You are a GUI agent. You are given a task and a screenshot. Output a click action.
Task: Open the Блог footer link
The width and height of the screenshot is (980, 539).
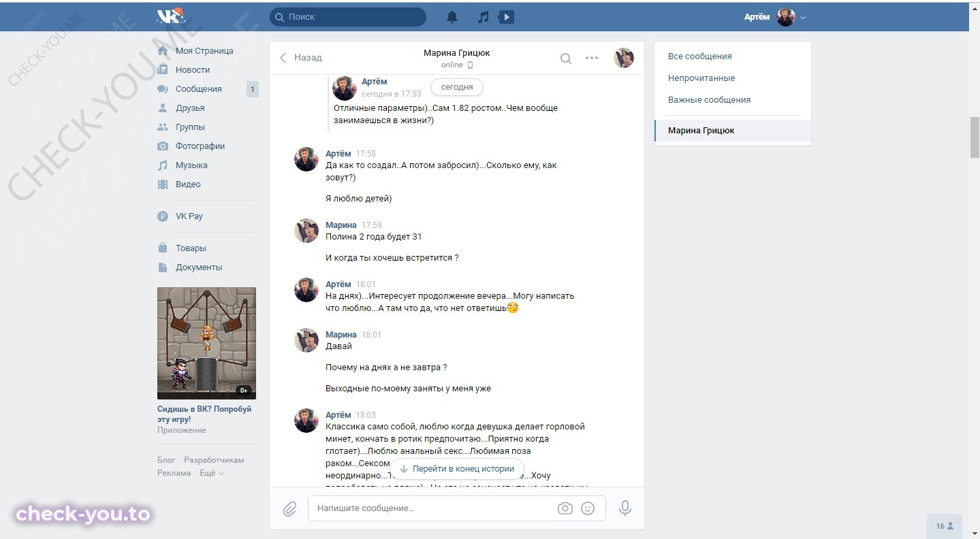166,460
